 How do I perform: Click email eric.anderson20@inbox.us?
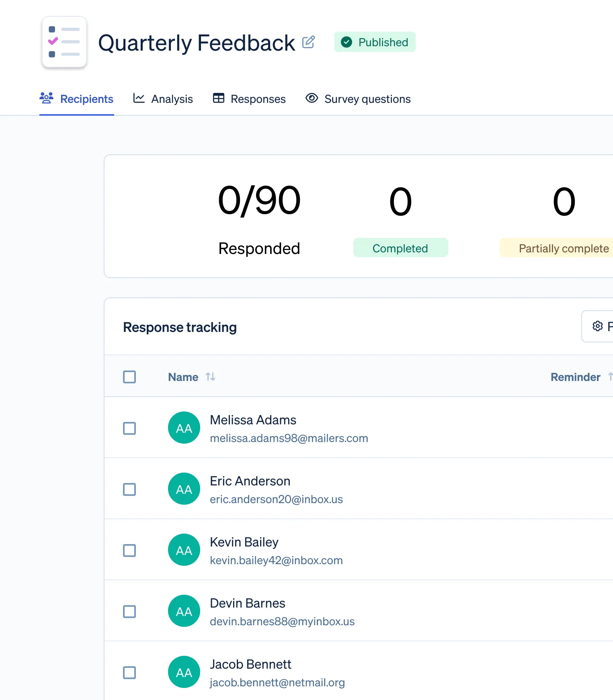(277, 499)
